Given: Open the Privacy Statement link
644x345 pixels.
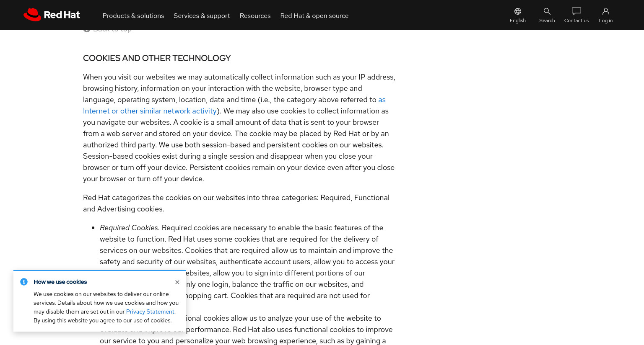Looking at the screenshot, I should pyautogui.click(x=150, y=312).
